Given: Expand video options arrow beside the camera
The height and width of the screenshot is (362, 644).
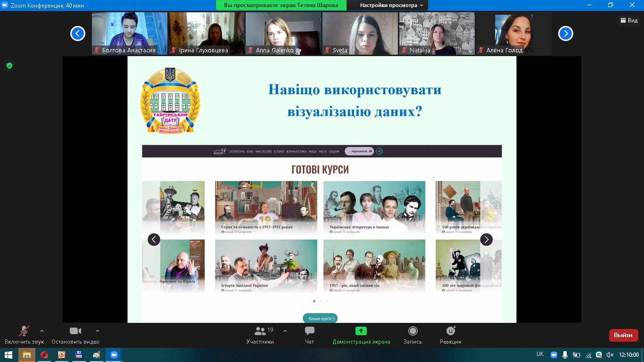Looking at the screenshot, I should (x=98, y=331).
